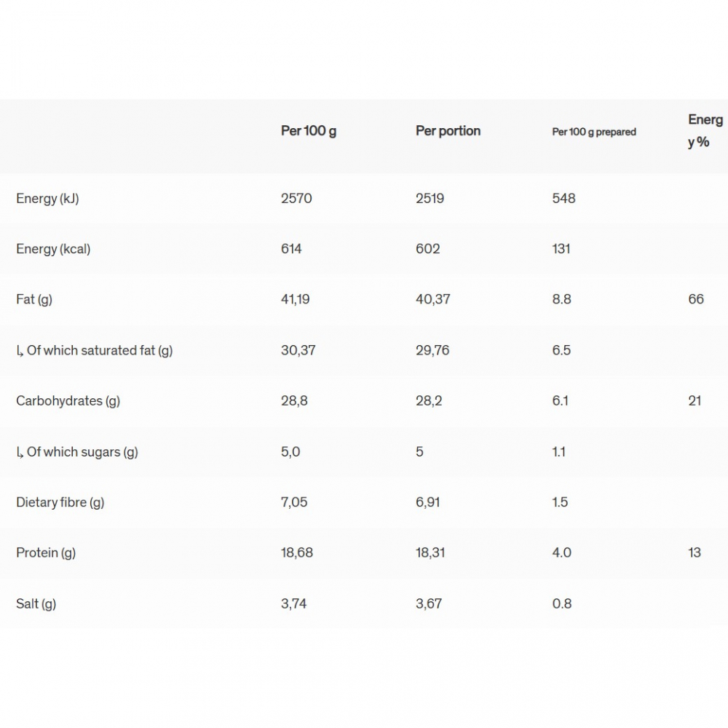This screenshot has width=728, height=728.
Task: Click the 2570 energy kJ value
Action: tap(296, 198)
